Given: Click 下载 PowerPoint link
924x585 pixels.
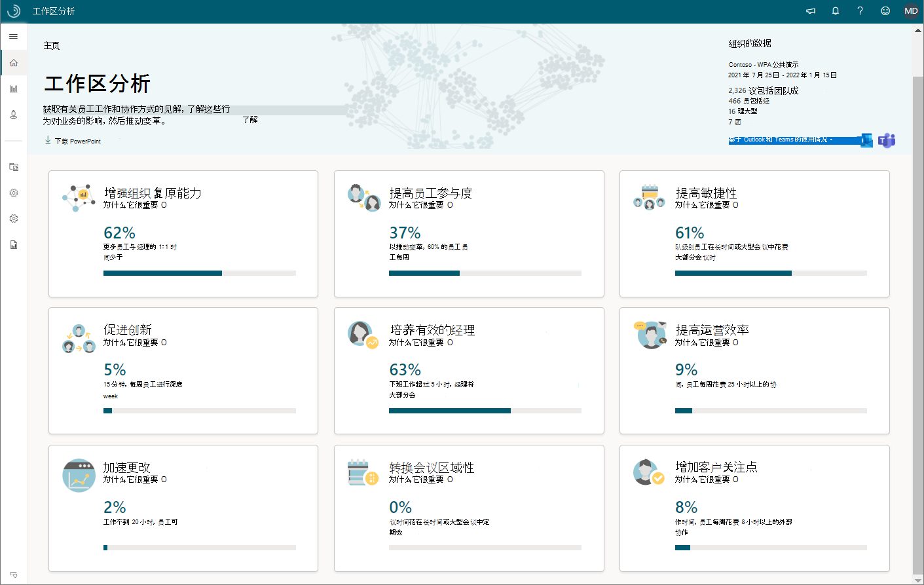Looking at the screenshot, I should (78, 141).
